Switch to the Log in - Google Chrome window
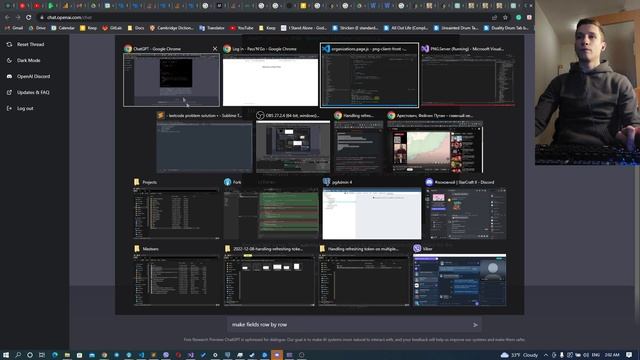The height and width of the screenshot is (360, 640). pyautogui.click(x=270, y=81)
